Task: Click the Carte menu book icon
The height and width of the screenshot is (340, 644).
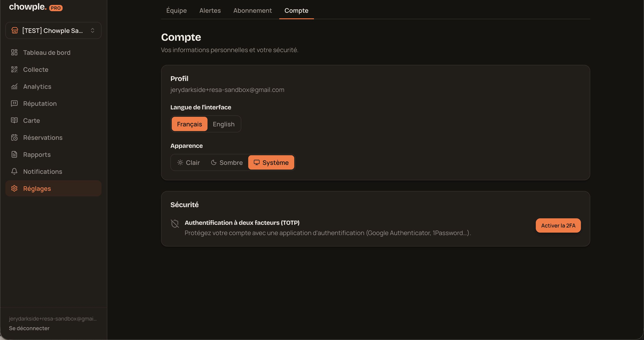Action: pyautogui.click(x=14, y=121)
